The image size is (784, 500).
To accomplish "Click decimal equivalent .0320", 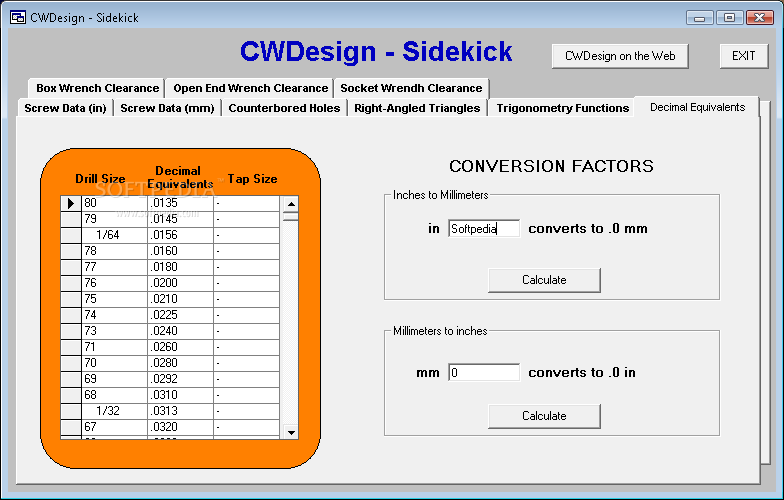I will pos(180,427).
